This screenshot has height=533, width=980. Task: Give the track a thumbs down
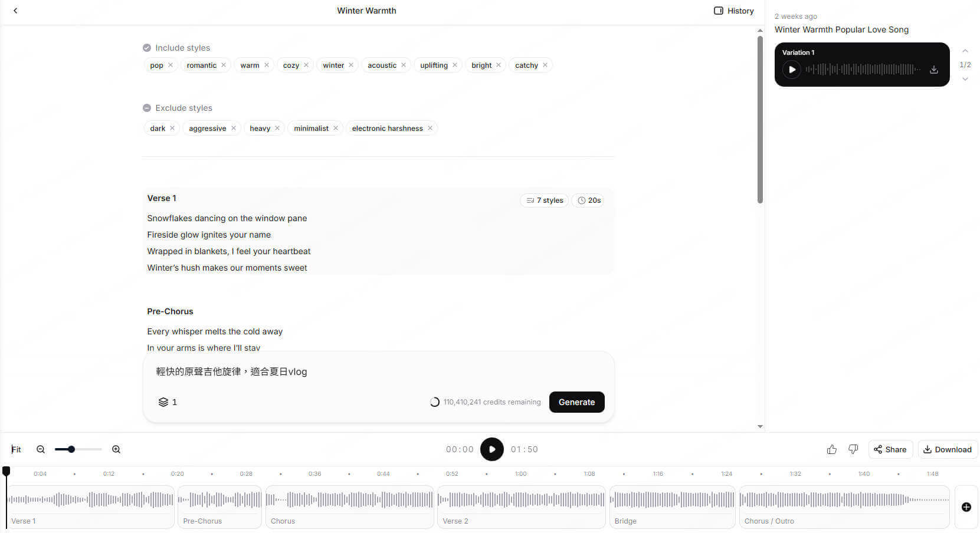(x=853, y=449)
